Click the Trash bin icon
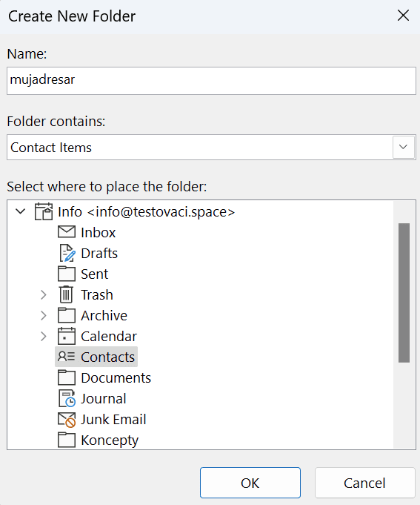Screen dimensions: 420x505 (x=66, y=294)
